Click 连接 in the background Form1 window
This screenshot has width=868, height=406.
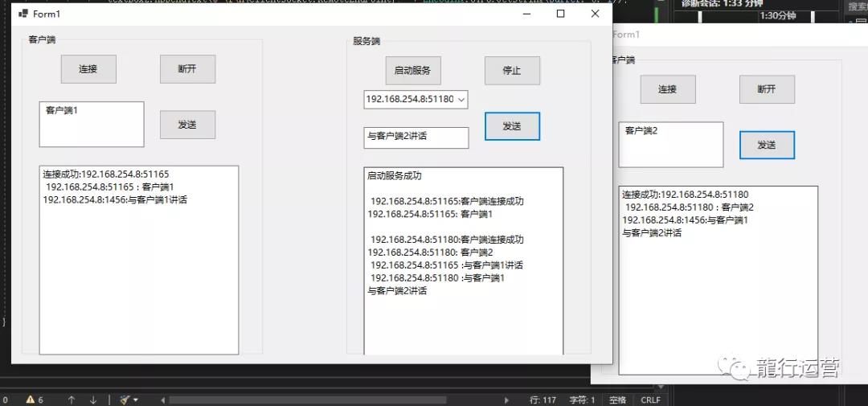pyautogui.click(x=668, y=89)
